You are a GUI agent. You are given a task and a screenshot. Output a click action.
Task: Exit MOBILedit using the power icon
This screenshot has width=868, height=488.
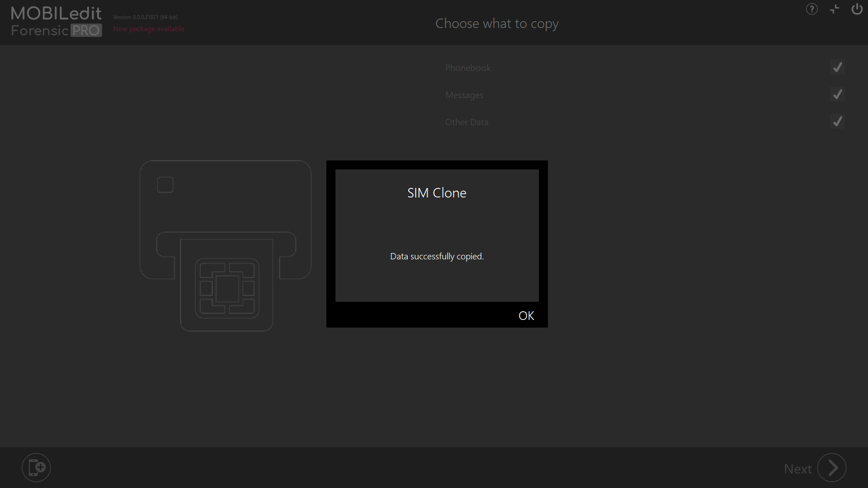(857, 9)
